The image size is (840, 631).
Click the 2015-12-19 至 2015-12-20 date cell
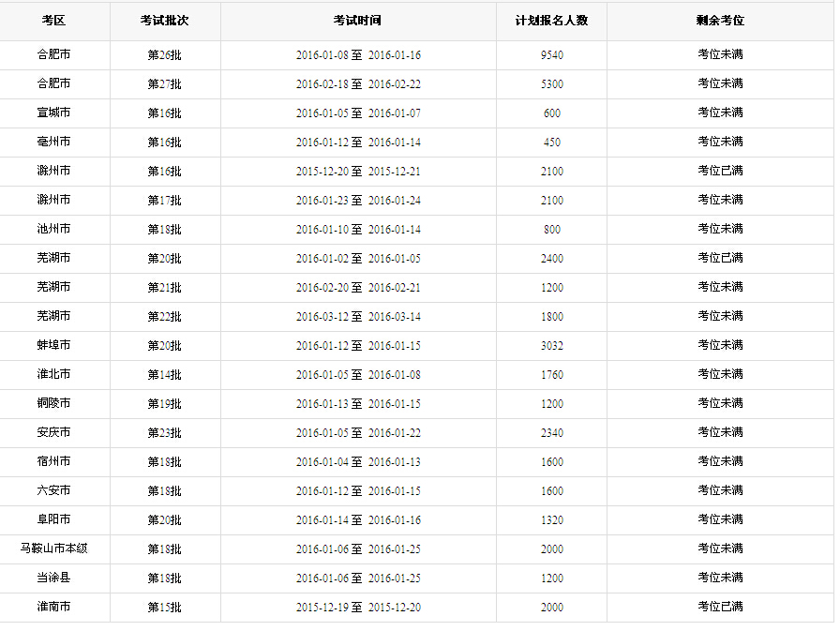tap(358, 607)
